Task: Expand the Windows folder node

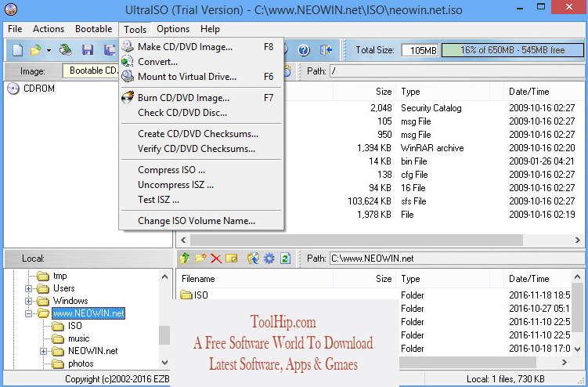Action: 28,301
